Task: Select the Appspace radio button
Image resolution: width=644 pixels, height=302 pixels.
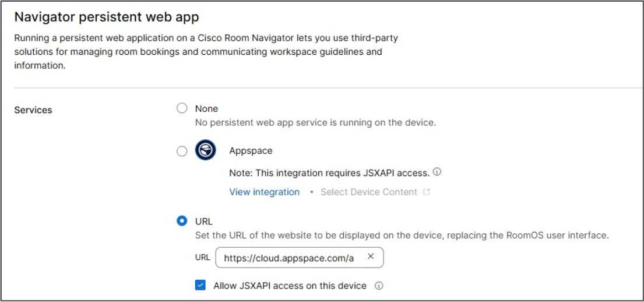Action: [x=181, y=151]
